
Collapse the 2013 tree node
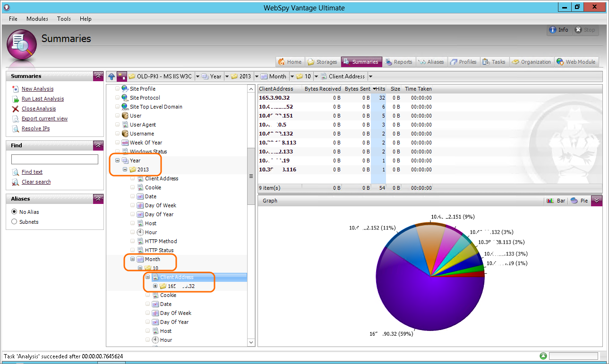click(x=125, y=169)
